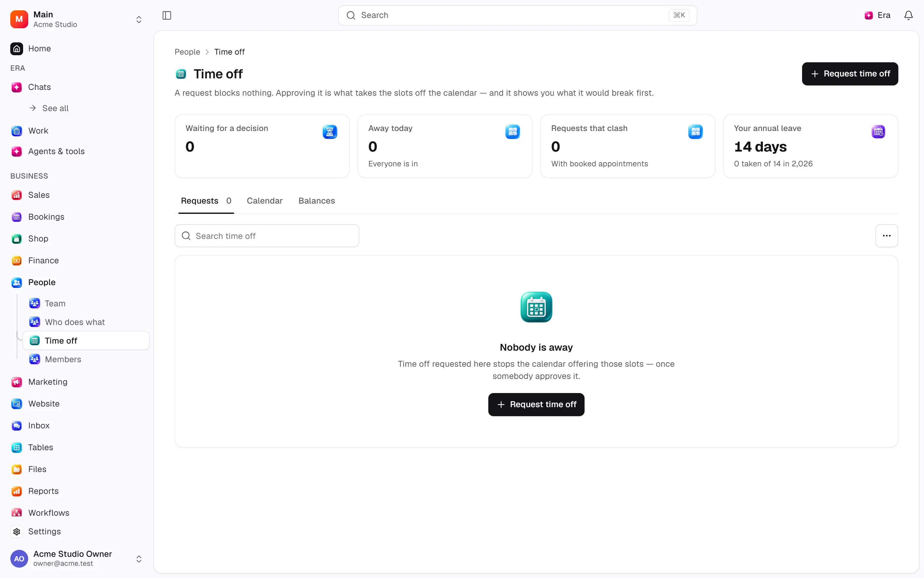Image resolution: width=924 pixels, height=578 pixels.
Task: Open the Workflows module
Action: 48,512
